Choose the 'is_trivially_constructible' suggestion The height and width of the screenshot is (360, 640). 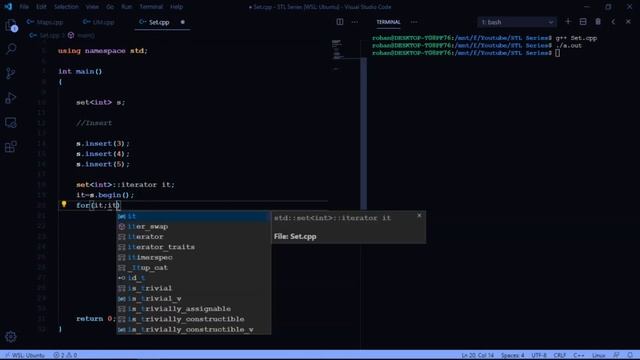click(193, 319)
